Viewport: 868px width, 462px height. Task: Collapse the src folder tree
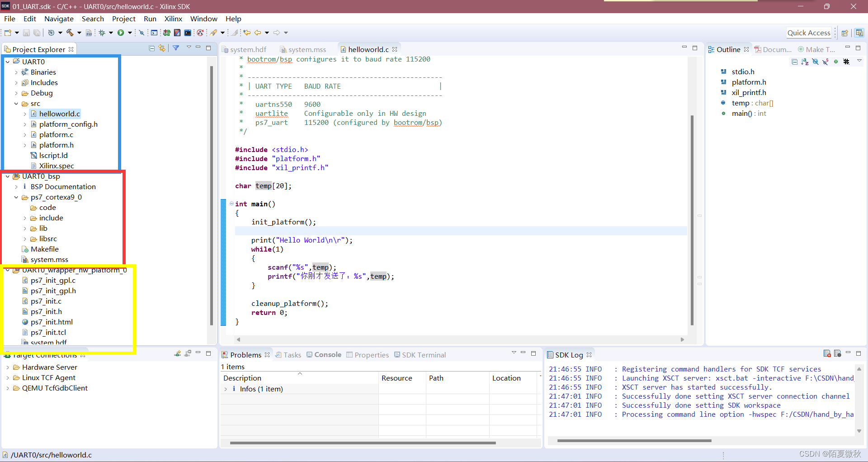point(17,103)
